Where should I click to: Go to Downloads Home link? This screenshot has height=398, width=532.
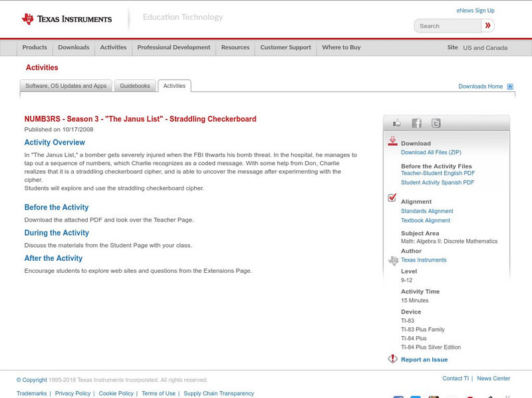click(x=480, y=87)
